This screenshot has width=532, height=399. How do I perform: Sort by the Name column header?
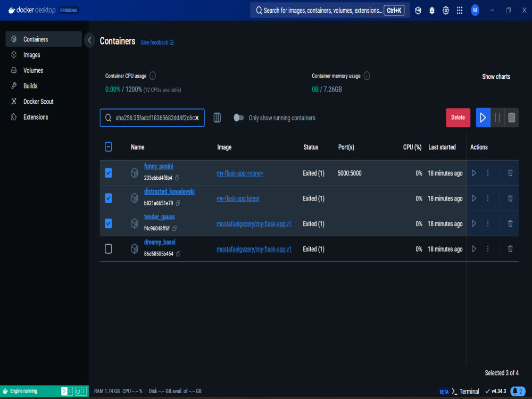click(137, 147)
